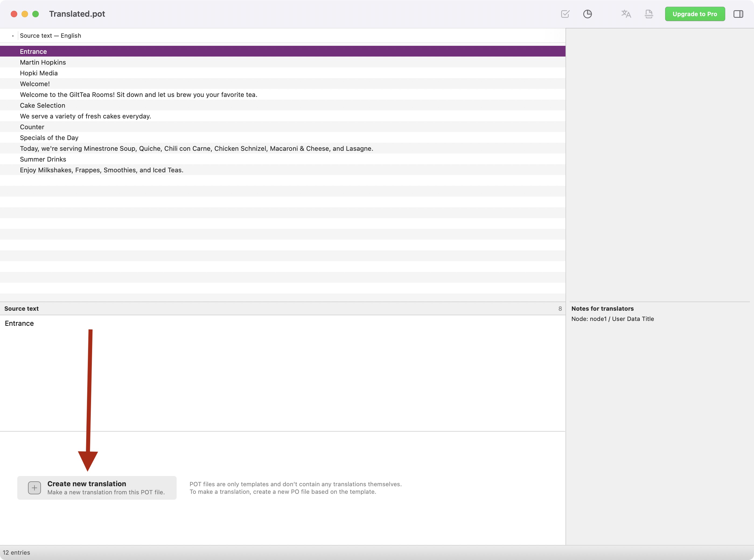754x560 pixels.
Task: Click the plus icon for new translation
Action: tap(34, 488)
